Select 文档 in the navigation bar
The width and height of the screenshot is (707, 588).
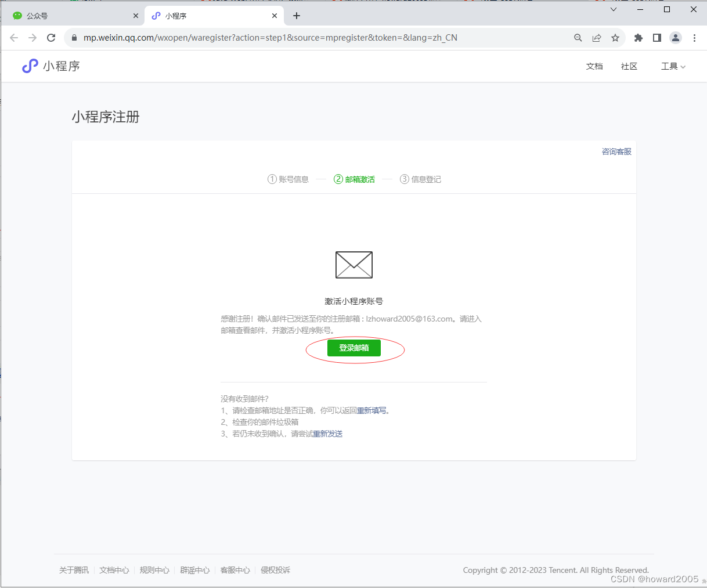point(594,66)
